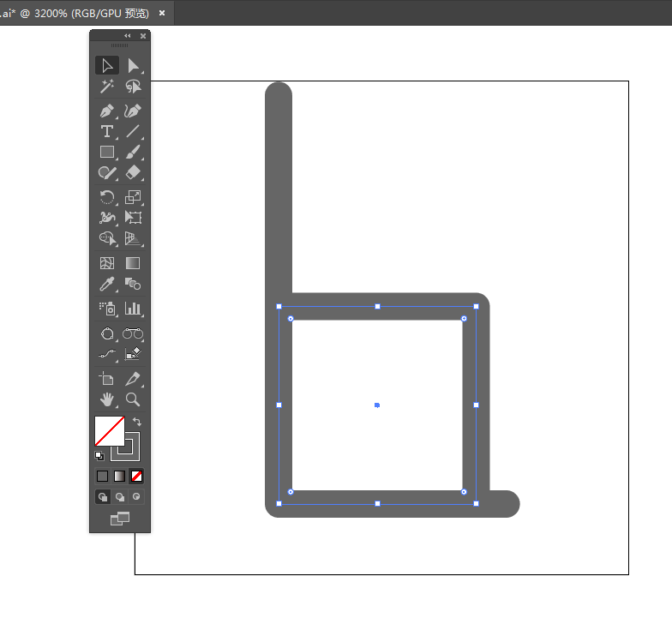Select the S-curve with anchor points tool

click(x=107, y=354)
